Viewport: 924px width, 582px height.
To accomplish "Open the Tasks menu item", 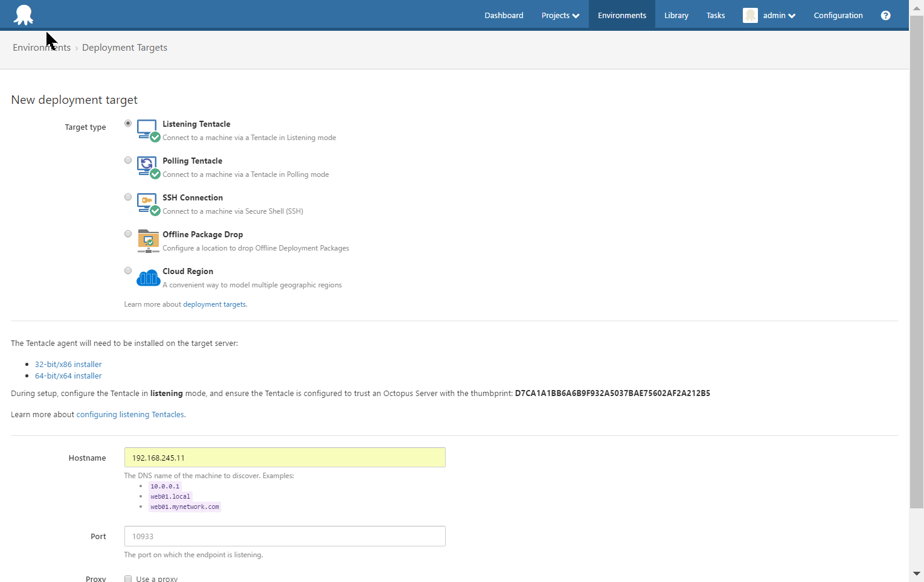I will [716, 16].
